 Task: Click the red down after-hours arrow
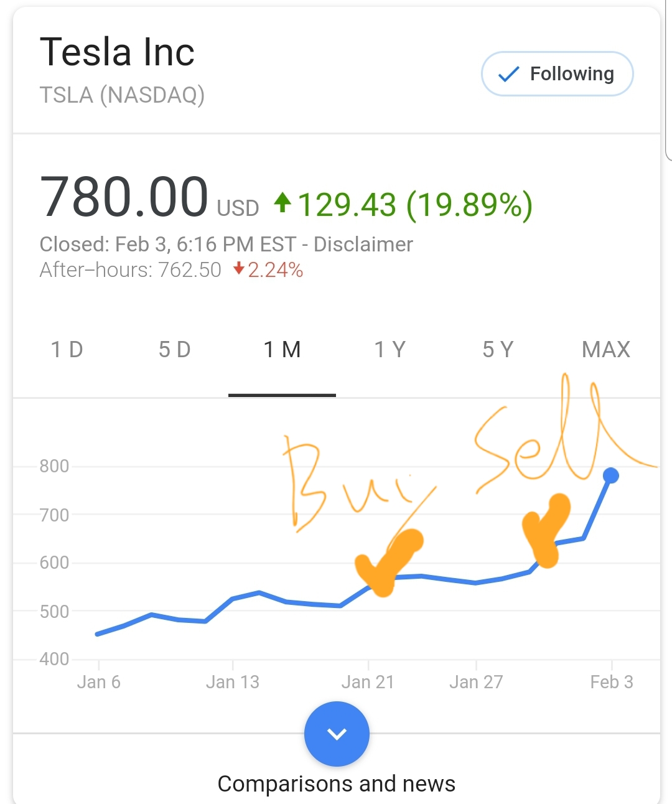[238, 269]
